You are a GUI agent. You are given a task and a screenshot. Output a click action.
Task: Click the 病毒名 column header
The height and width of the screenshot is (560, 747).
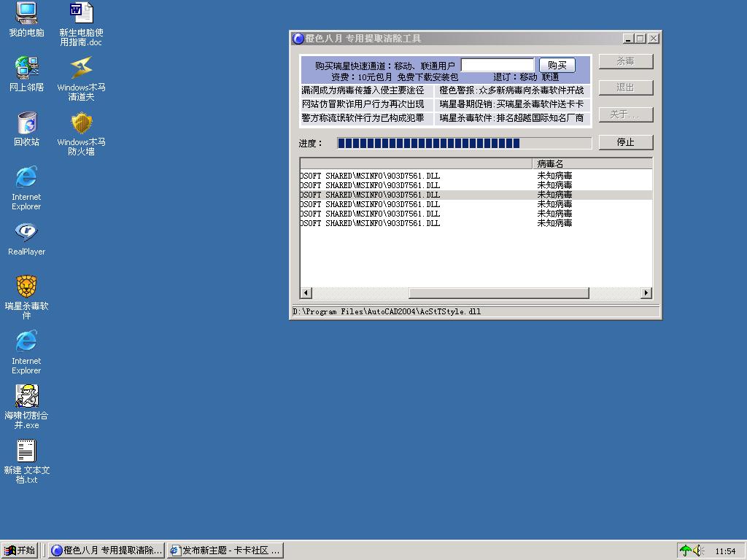pyautogui.click(x=592, y=164)
